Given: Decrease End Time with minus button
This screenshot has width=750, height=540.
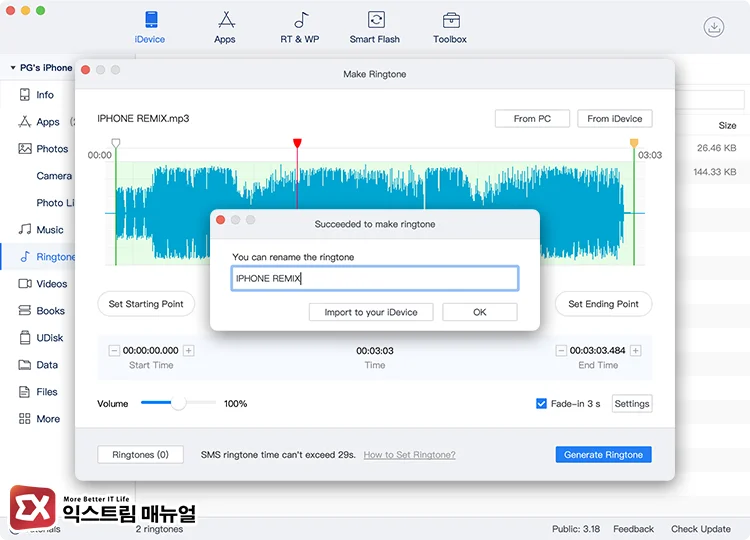Looking at the screenshot, I should point(561,351).
